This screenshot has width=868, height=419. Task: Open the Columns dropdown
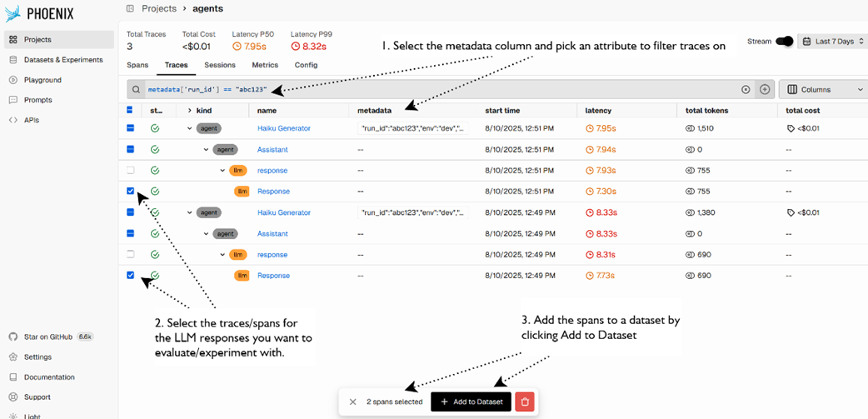823,89
